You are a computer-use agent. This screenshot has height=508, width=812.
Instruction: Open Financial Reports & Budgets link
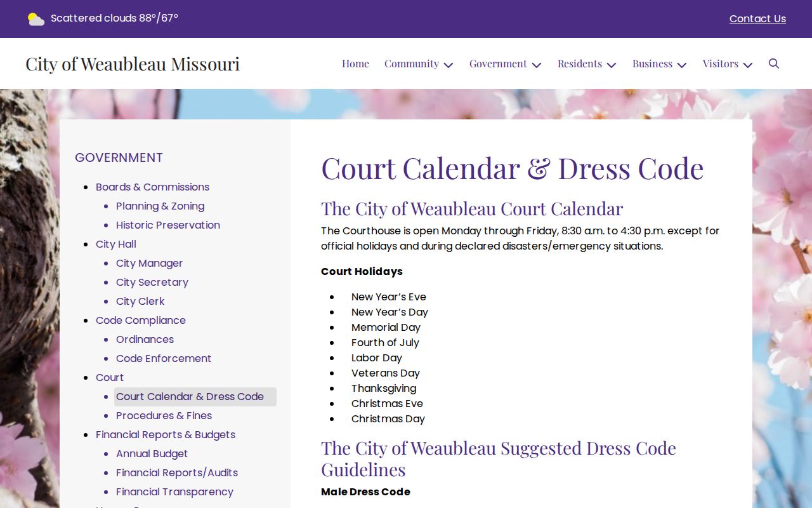(166, 434)
